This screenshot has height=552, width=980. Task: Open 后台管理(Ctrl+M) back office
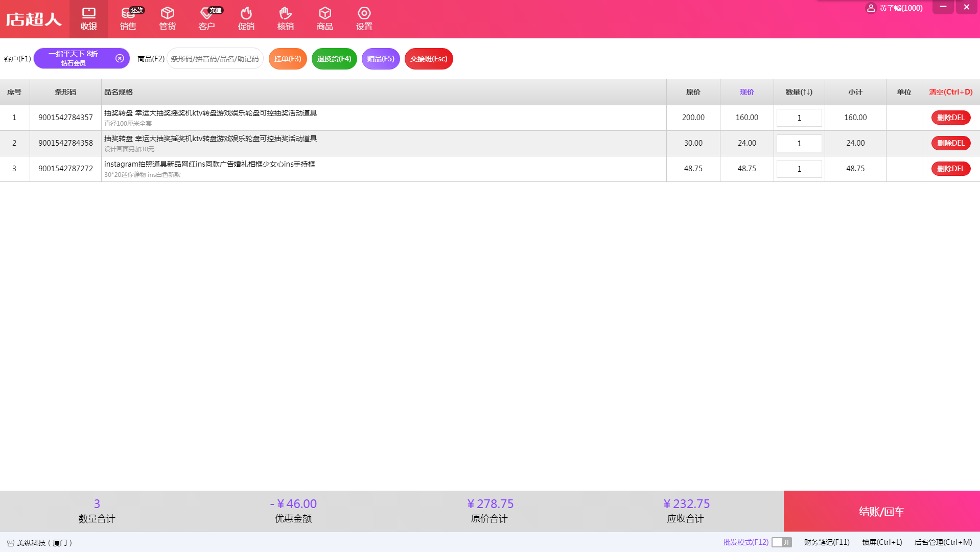pyautogui.click(x=943, y=542)
